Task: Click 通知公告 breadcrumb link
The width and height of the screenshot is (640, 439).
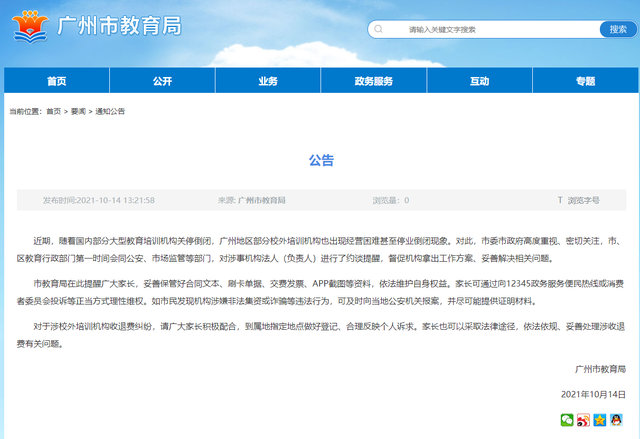Action: 110,111
